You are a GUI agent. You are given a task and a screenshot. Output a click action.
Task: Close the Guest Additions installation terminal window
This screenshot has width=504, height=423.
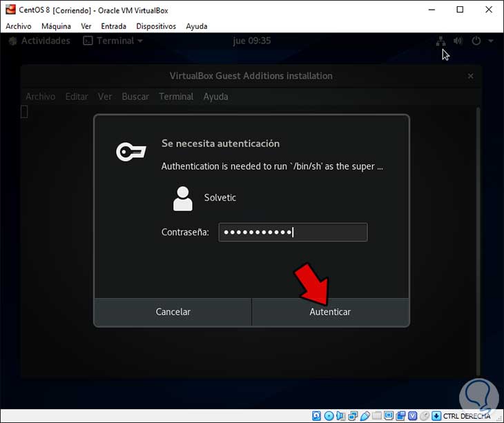(x=471, y=76)
